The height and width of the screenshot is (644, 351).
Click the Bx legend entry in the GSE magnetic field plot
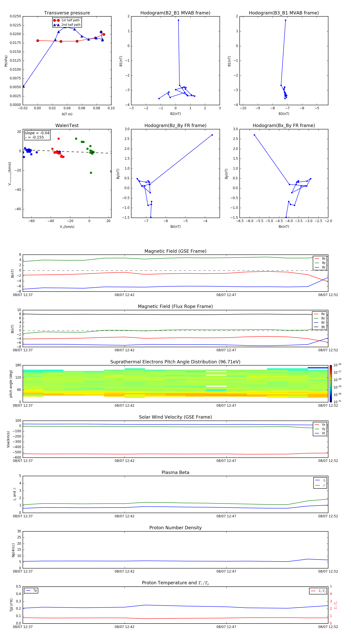[x=320, y=259]
